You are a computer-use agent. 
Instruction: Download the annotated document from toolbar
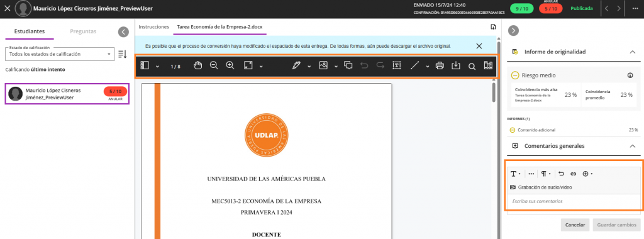(456, 65)
